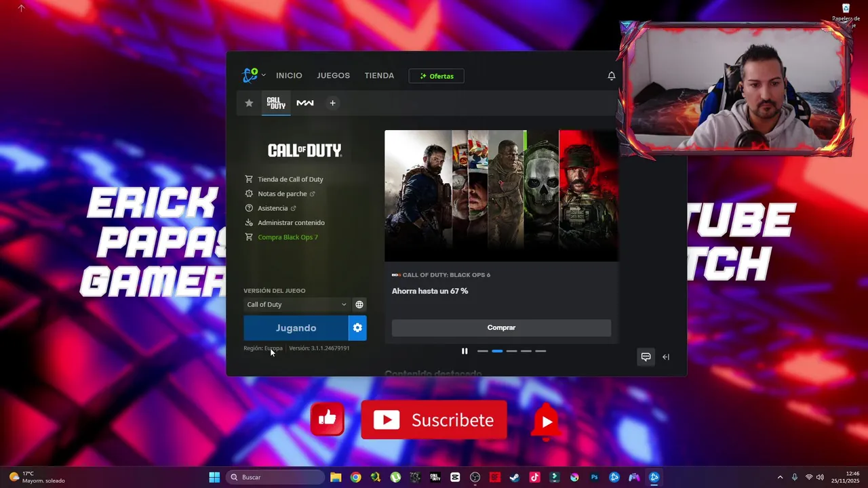Open Notas de parche link
The height and width of the screenshot is (488, 868).
(282, 194)
